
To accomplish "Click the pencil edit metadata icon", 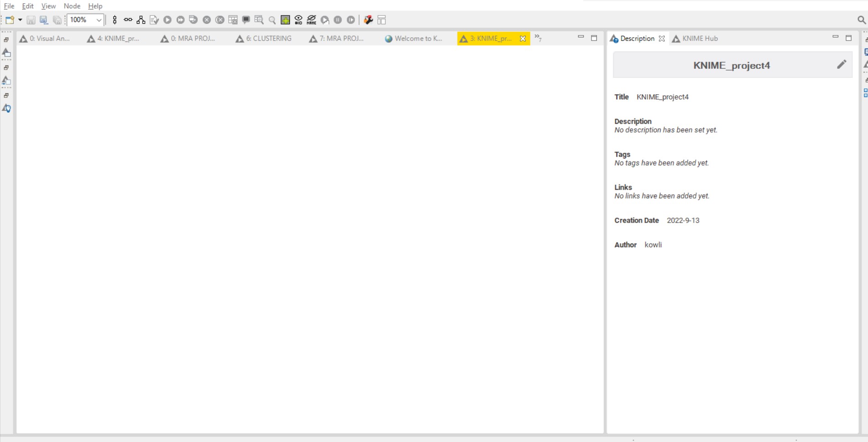I will tap(842, 64).
